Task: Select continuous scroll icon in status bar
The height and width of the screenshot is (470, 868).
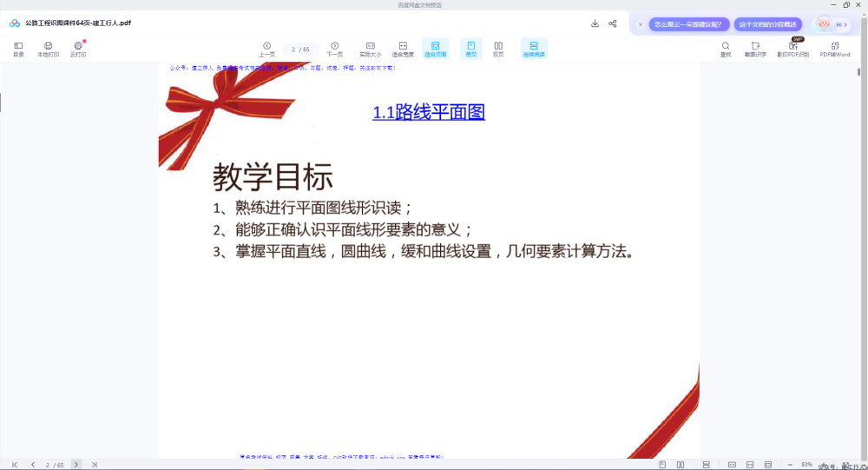Action: click(x=706, y=465)
